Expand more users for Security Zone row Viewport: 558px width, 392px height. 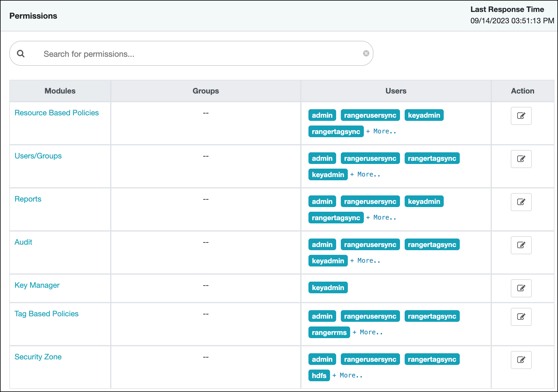(x=347, y=375)
